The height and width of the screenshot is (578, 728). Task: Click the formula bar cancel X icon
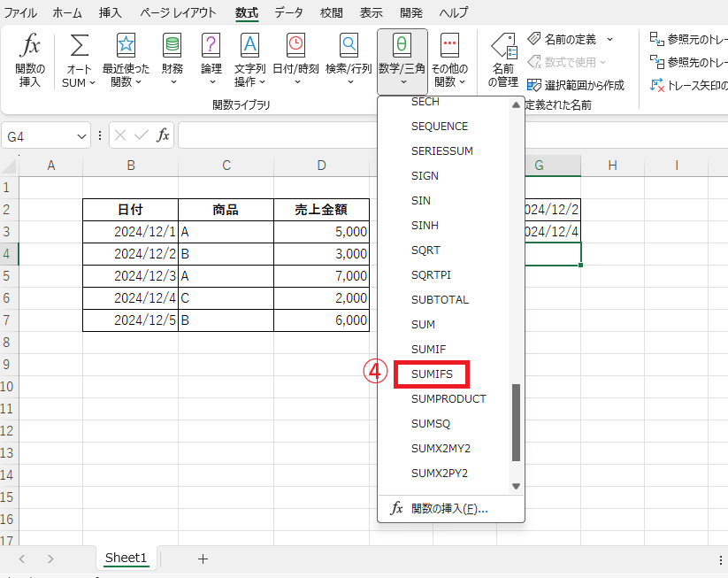[120, 135]
